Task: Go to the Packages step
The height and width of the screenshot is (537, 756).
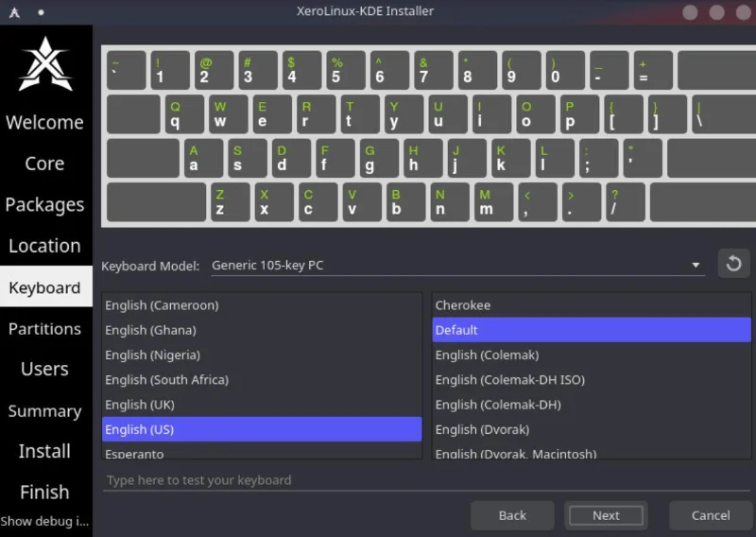Action: (x=44, y=204)
